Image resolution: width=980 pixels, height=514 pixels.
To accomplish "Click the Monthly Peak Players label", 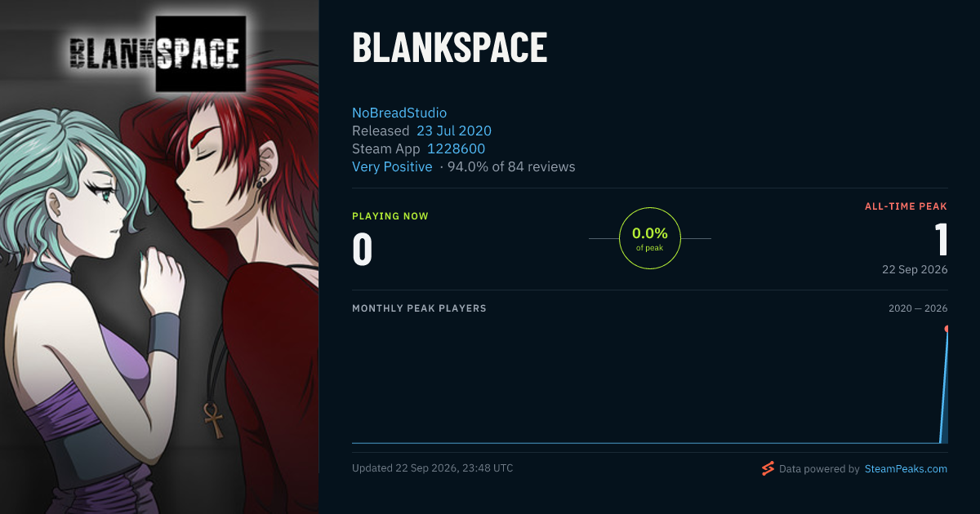I will point(419,308).
